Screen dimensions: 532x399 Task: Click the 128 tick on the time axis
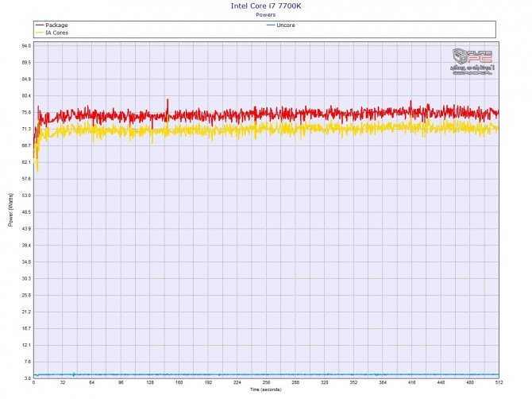click(150, 382)
